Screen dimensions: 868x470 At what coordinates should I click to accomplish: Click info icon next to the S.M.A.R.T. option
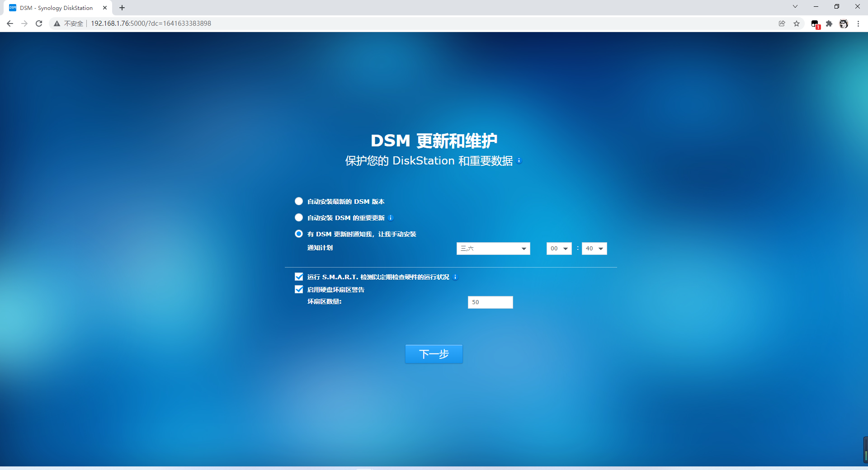click(455, 277)
